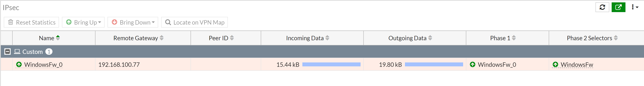Viewport: 644px width, 86px height.
Task: Click Peer ID sort arrows icon
Action: click(232, 38)
